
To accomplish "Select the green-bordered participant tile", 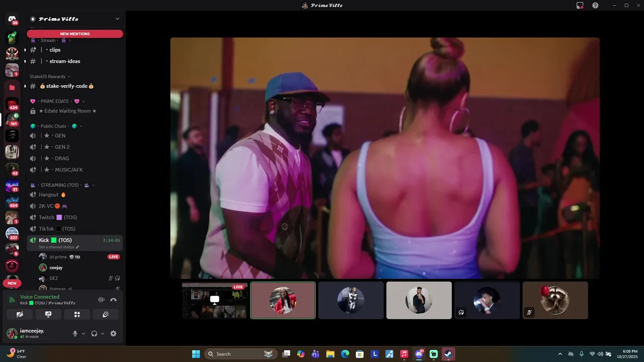I will pyautogui.click(x=283, y=300).
